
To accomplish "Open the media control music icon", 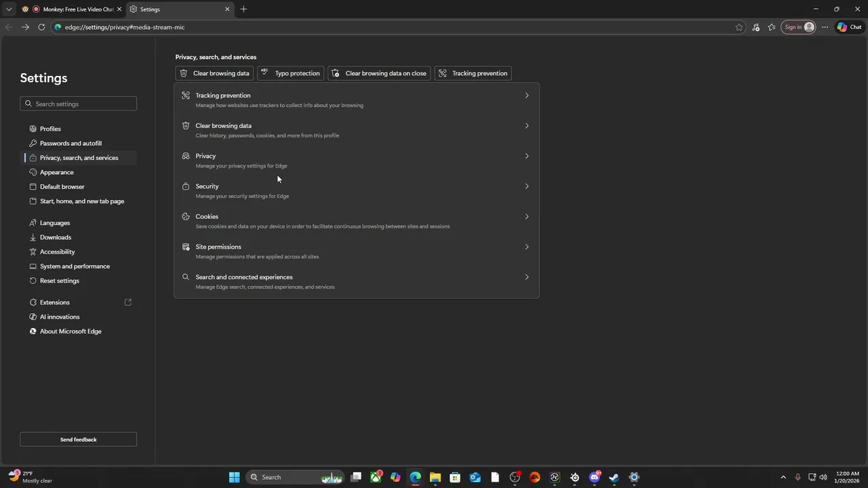I will [x=755, y=27].
